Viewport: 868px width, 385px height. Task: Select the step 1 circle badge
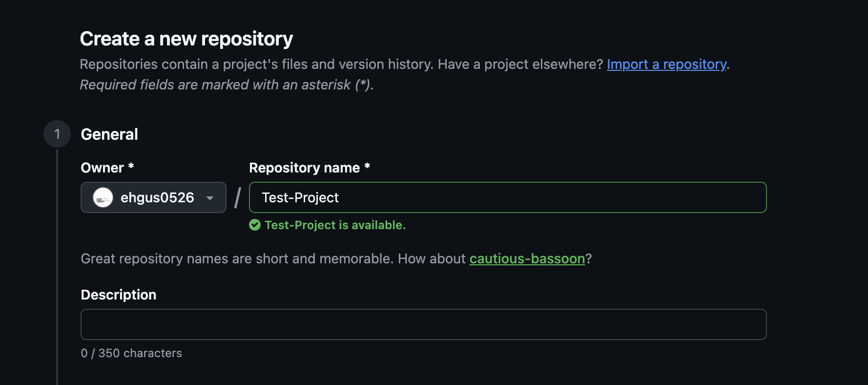coord(57,134)
